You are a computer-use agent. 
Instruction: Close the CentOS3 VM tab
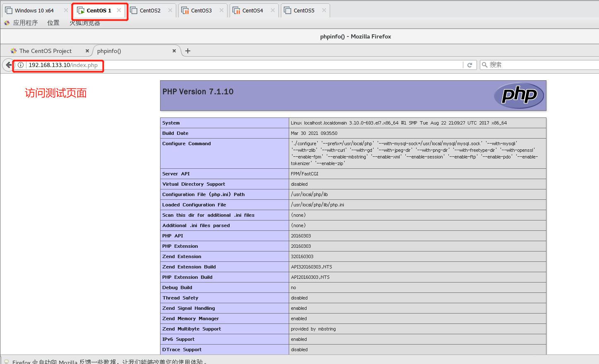[x=221, y=10]
